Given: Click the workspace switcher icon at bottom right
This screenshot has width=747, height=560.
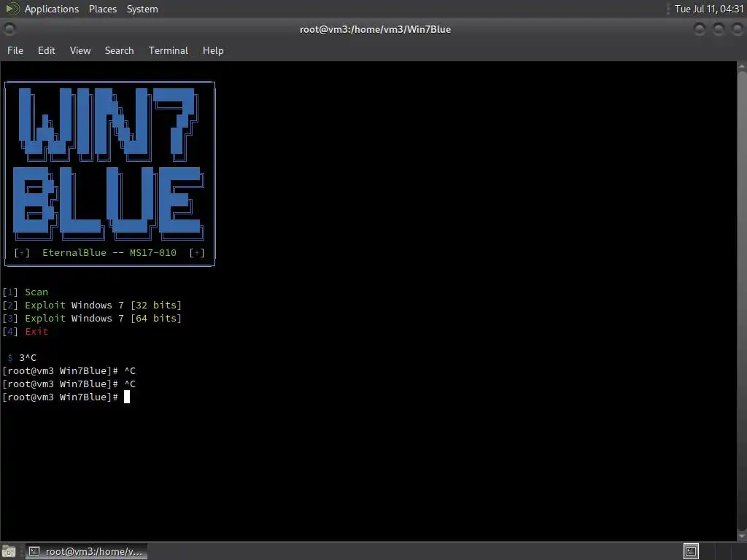Looking at the screenshot, I should point(691,551).
